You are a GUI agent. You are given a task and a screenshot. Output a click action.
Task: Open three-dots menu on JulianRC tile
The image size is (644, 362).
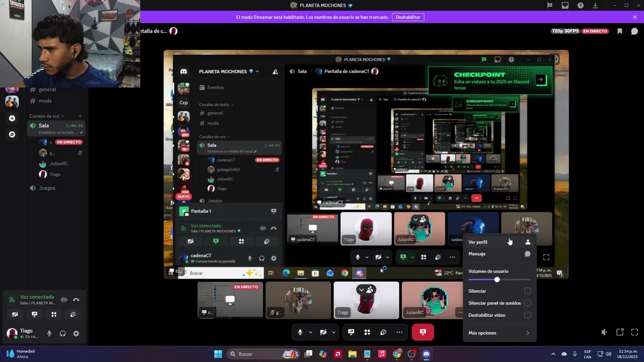pos(460,312)
